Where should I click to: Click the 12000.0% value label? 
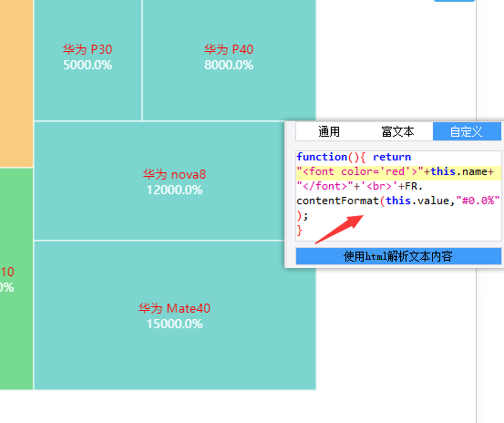[175, 190]
